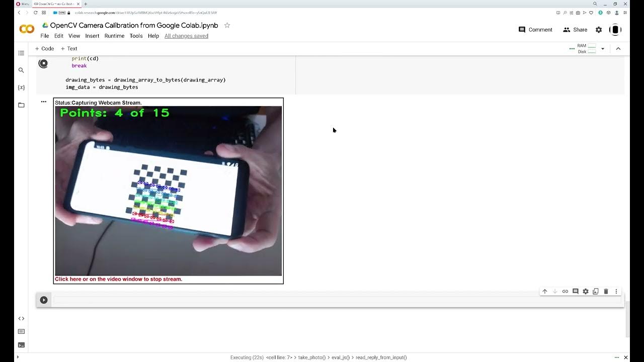Open the Insert menu
This screenshot has width=644, height=362.
[x=92, y=36]
